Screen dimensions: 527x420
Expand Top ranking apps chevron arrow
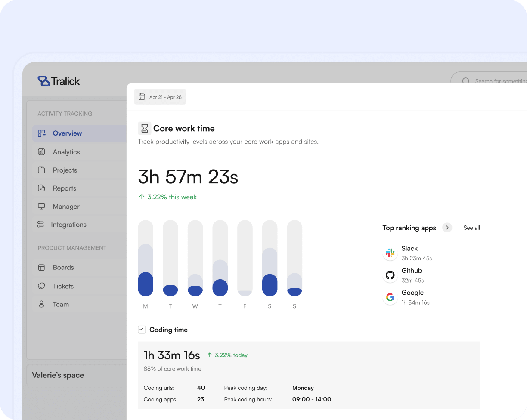tap(447, 228)
